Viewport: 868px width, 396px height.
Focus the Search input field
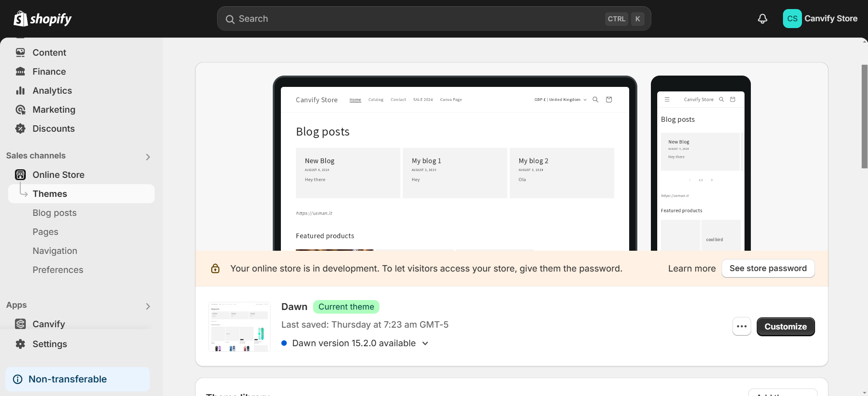[434, 19]
